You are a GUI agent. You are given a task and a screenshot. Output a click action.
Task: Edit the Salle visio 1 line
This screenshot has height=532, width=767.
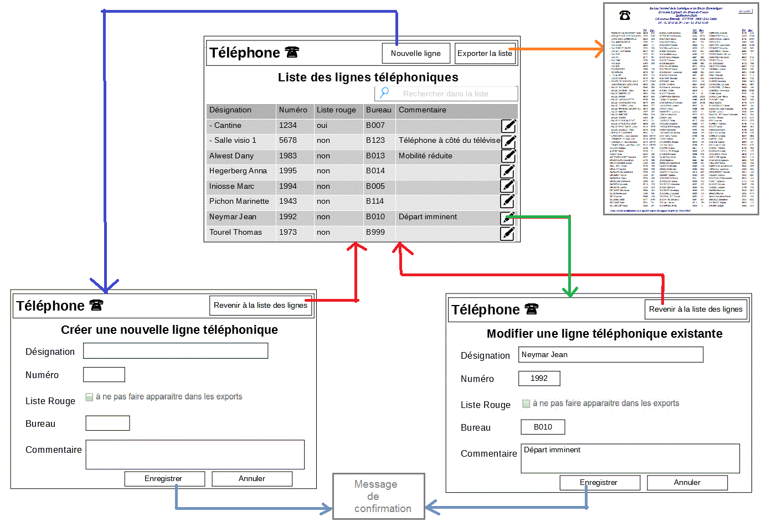tap(508, 141)
